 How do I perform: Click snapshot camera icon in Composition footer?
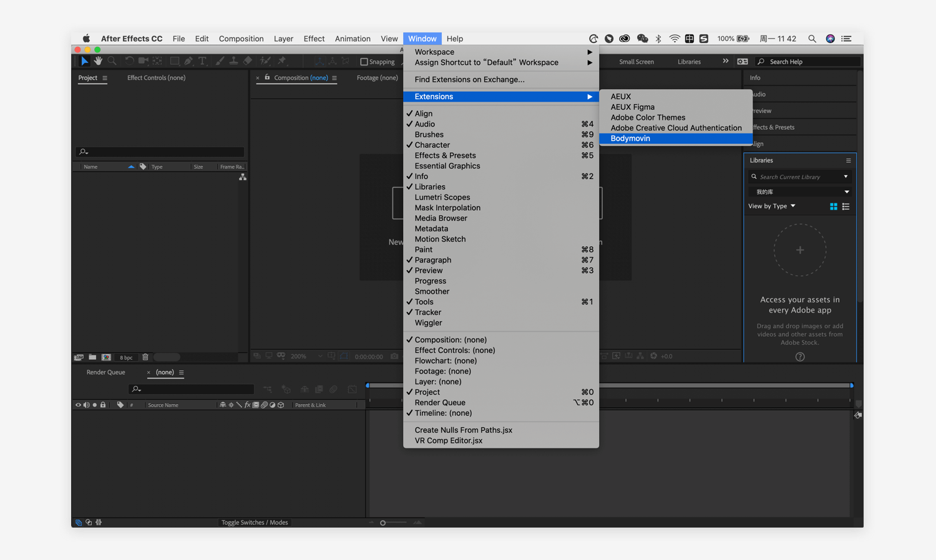[394, 356]
